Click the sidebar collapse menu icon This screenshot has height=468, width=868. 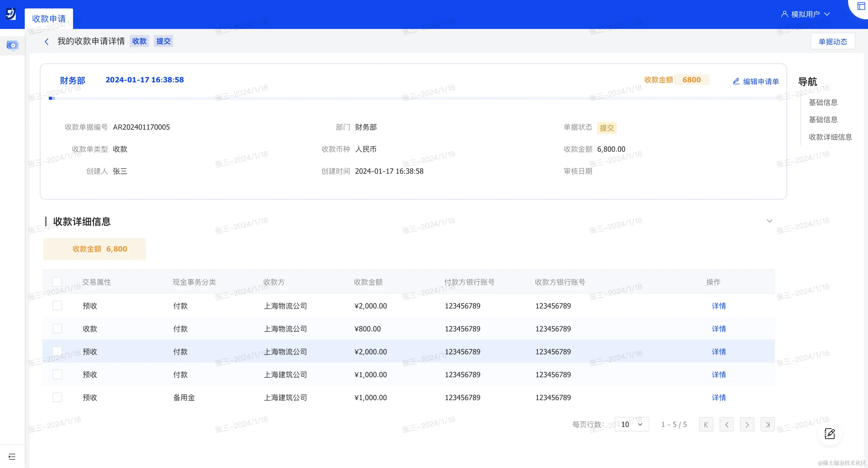click(12, 457)
